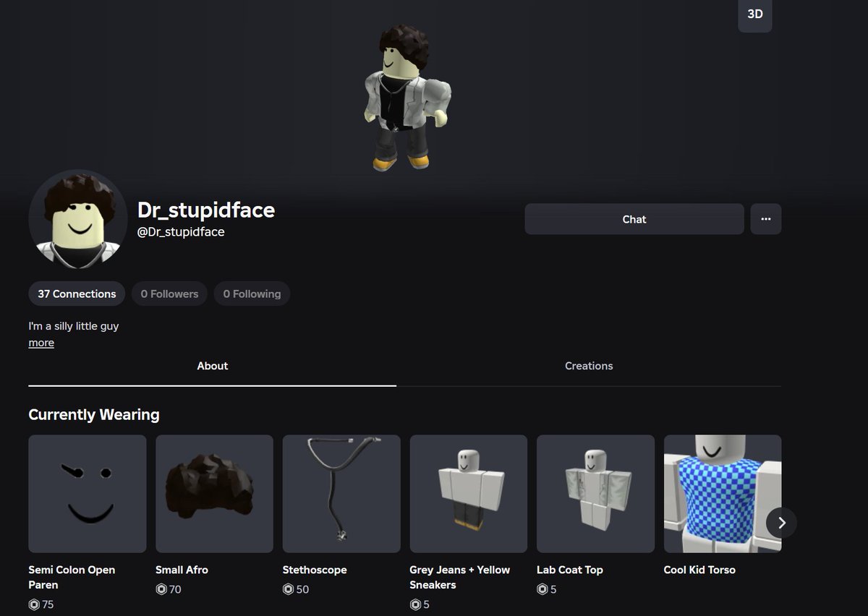Open the 0 Followers list
The width and height of the screenshot is (868, 616).
coord(169,294)
